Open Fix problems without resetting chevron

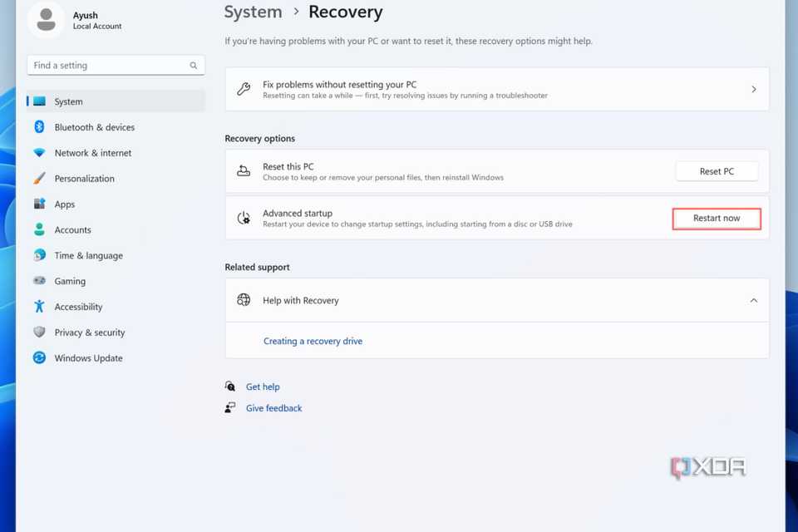point(754,89)
